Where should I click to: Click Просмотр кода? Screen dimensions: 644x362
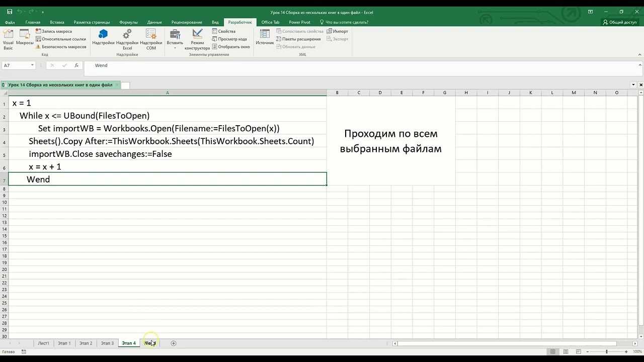(229, 39)
